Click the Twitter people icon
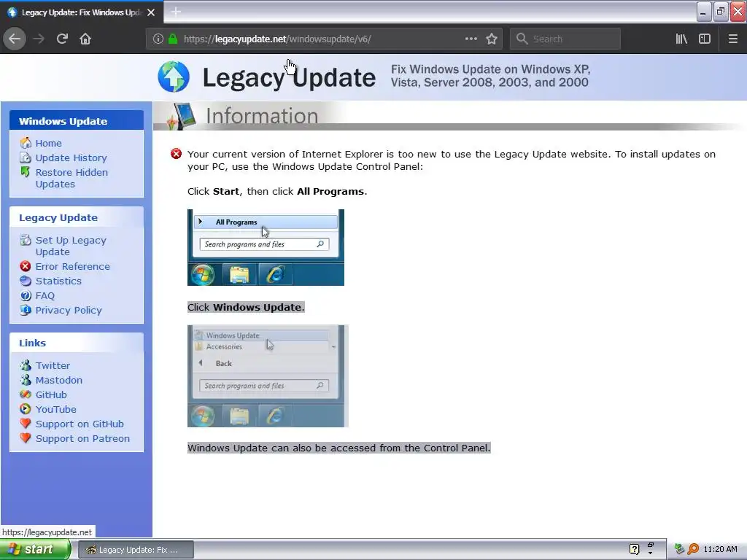 [x=26, y=365]
